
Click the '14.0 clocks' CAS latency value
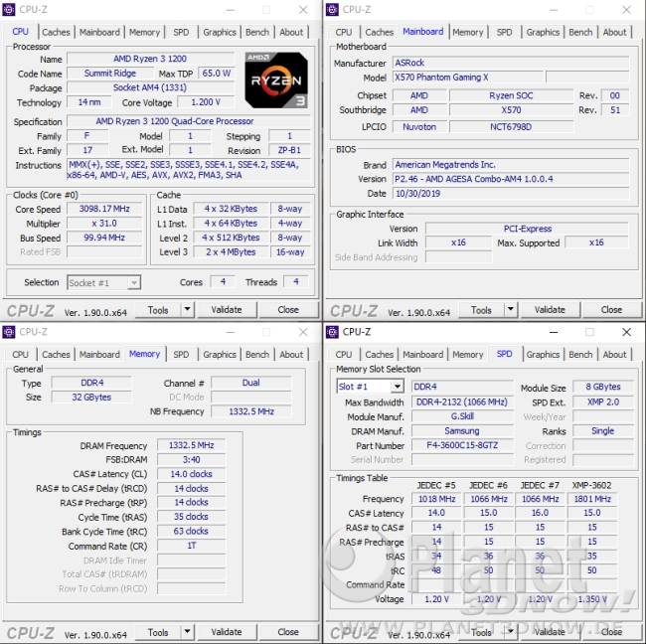coord(191,474)
